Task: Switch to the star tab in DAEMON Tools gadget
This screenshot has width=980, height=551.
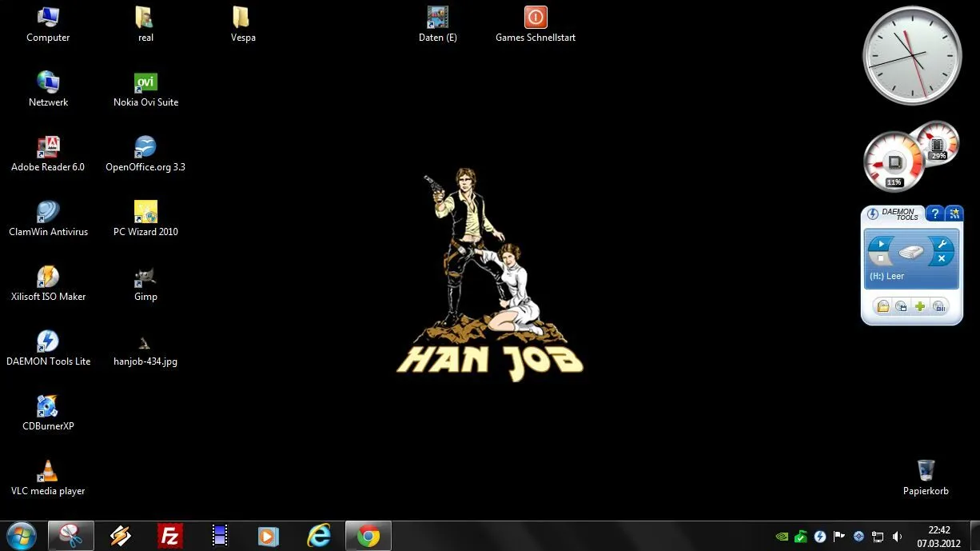Action: [954, 214]
